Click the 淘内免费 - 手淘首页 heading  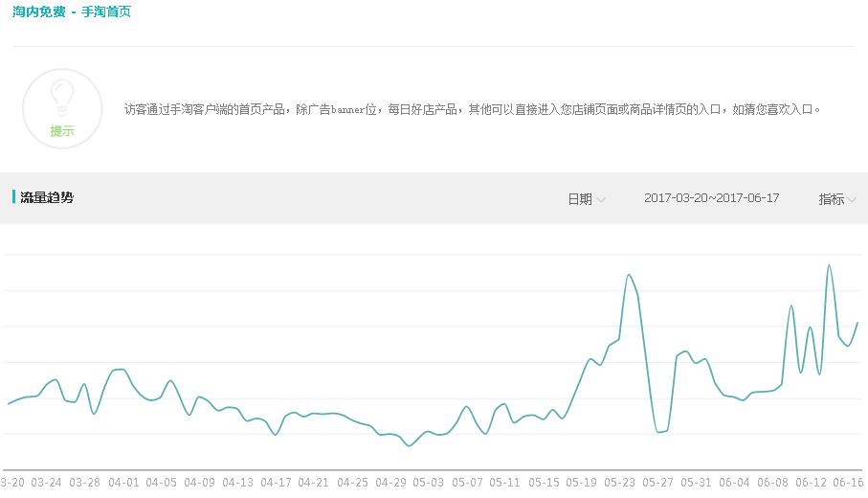[72, 12]
